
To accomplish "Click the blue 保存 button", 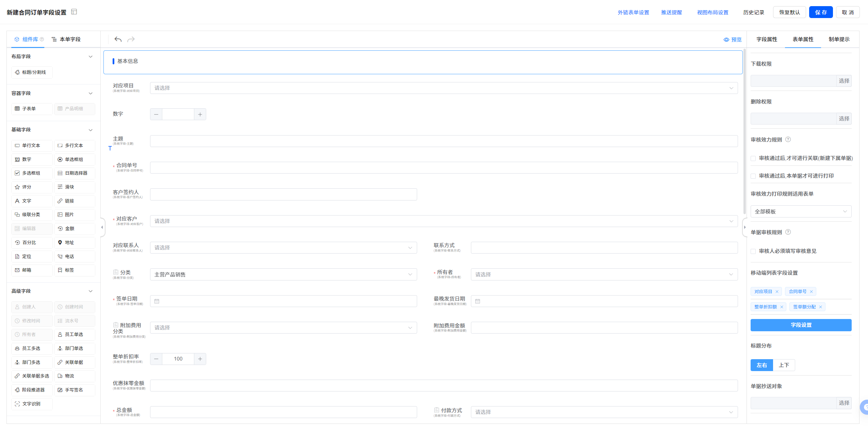I will point(820,12).
